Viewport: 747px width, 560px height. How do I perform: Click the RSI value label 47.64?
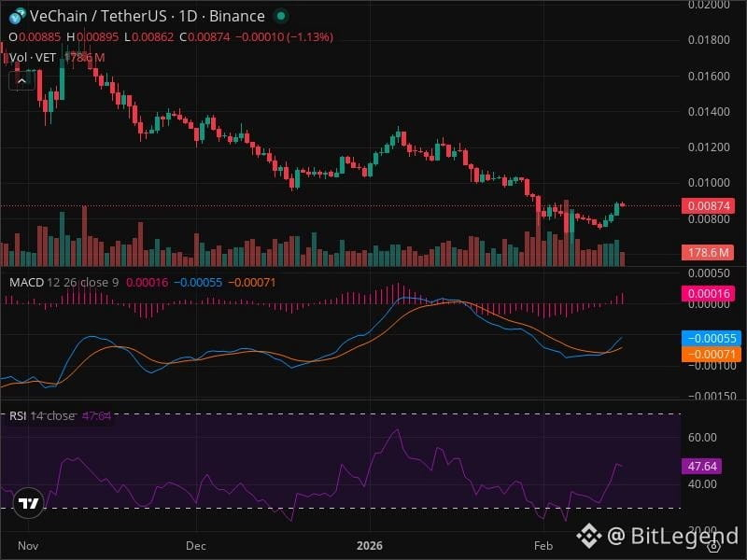click(702, 466)
